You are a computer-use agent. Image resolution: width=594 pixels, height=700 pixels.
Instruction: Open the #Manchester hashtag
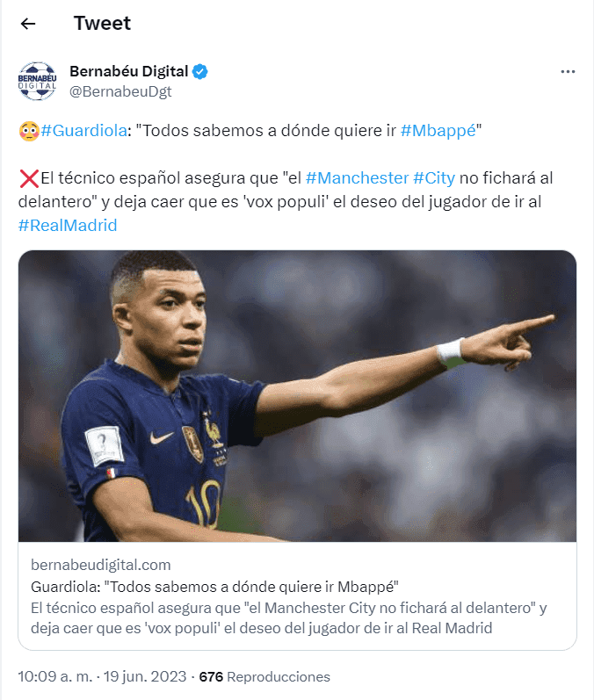pos(358,178)
